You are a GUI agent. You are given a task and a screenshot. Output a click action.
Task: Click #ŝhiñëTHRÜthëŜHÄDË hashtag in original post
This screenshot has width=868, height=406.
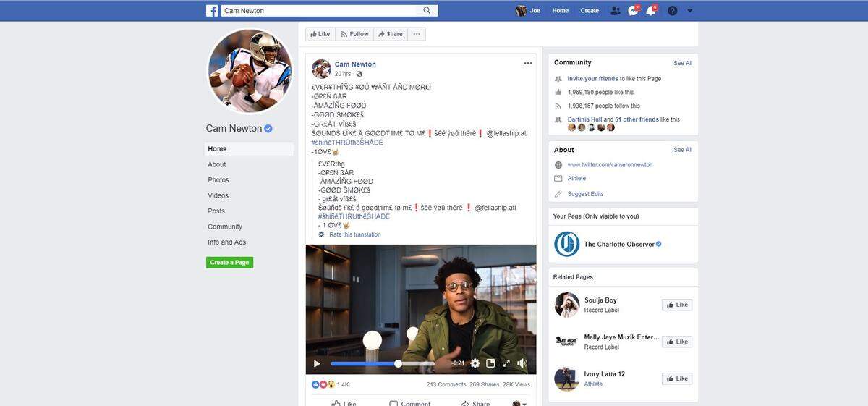347,143
